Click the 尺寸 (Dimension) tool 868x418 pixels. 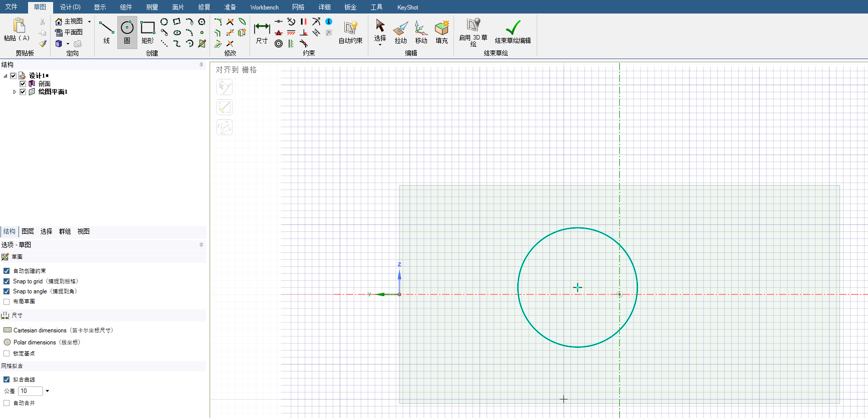pyautogui.click(x=262, y=32)
